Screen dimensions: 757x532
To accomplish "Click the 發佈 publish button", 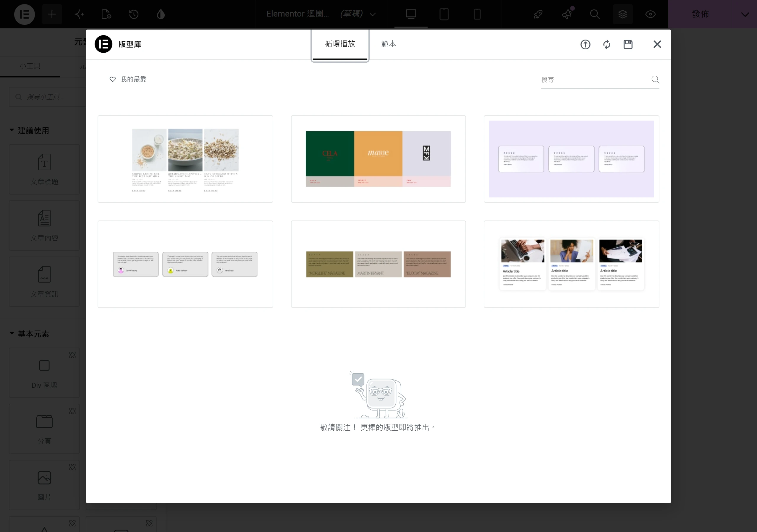I will 701,14.
